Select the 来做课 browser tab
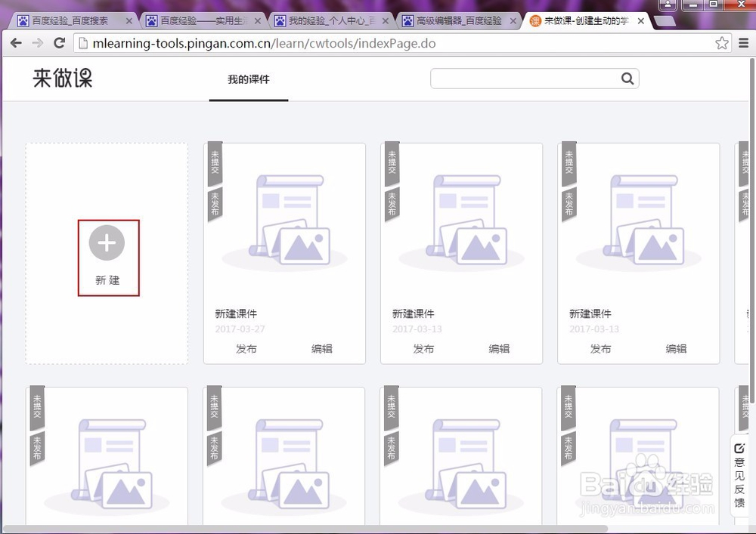 (x=586, y=21)
